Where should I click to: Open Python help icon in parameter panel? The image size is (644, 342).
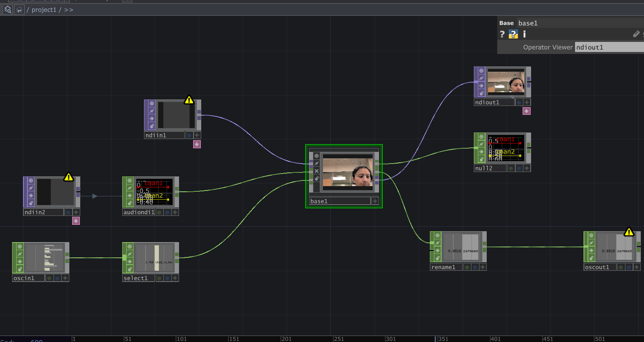(x=513, y=34)
